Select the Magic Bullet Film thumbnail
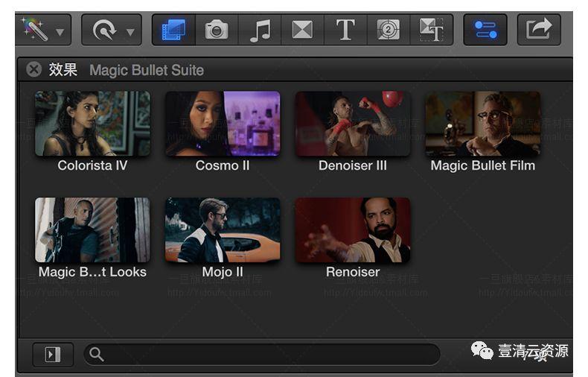Viewport: 588px width, 377px height. click(483, 124)
